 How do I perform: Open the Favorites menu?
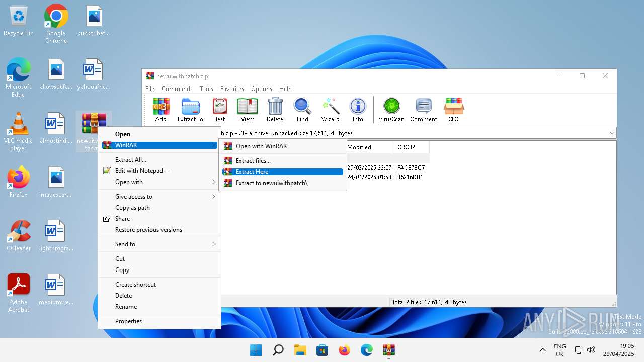click(232, 89)
